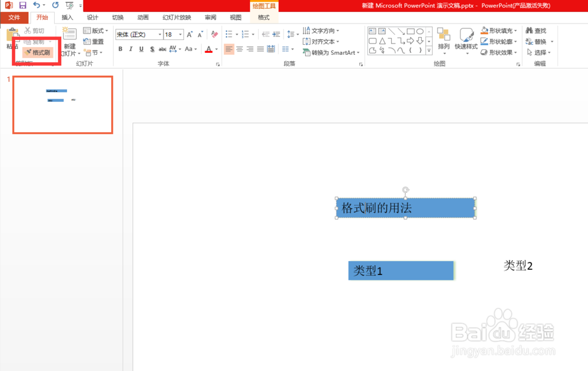
Task: Toggle bold formatting
Action: 121,49
